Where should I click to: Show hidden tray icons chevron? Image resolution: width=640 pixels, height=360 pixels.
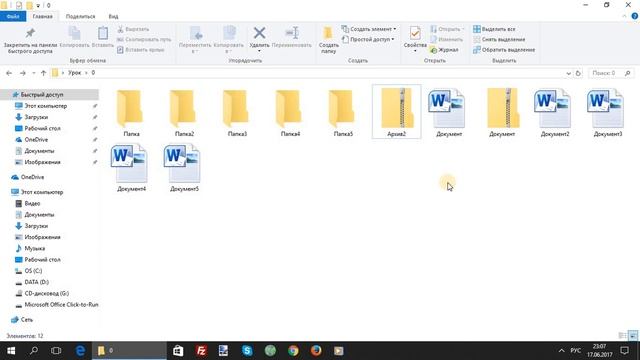(562, 351)
